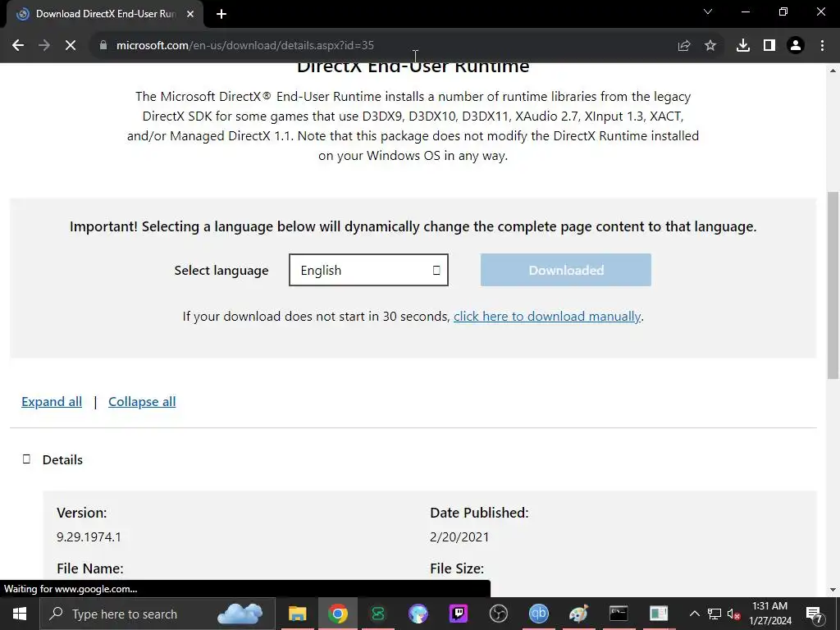Go back to the previous page
The height and width of the screenshot is (630, 840).
[18, 46]
